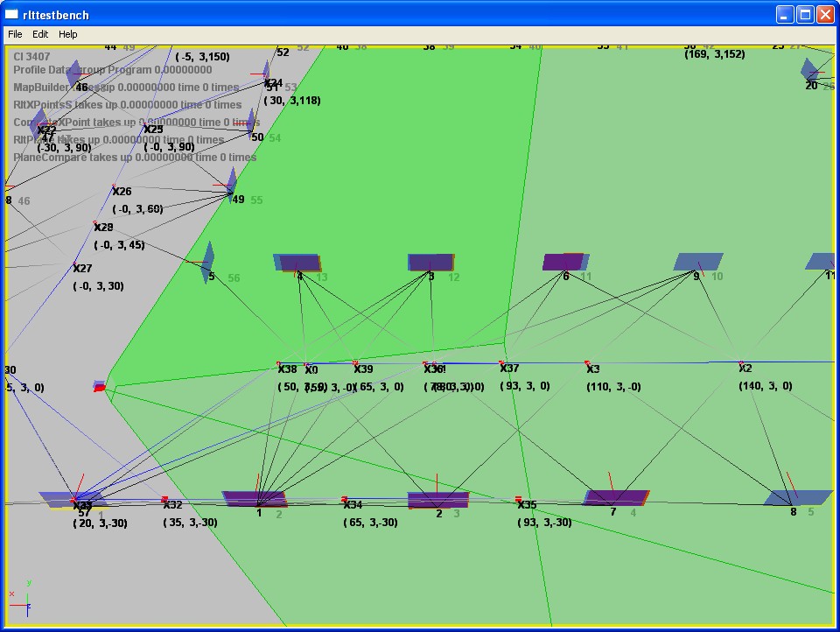840x632 pixels.
Task: Select the bottom-row panel labeled 8
Action: [x=796, y=497]
